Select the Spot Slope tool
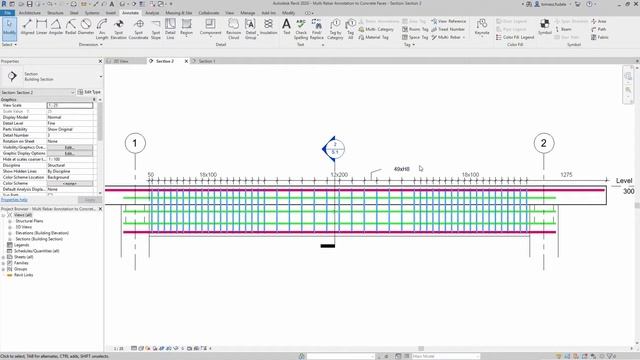 click(x=156, y=29)
